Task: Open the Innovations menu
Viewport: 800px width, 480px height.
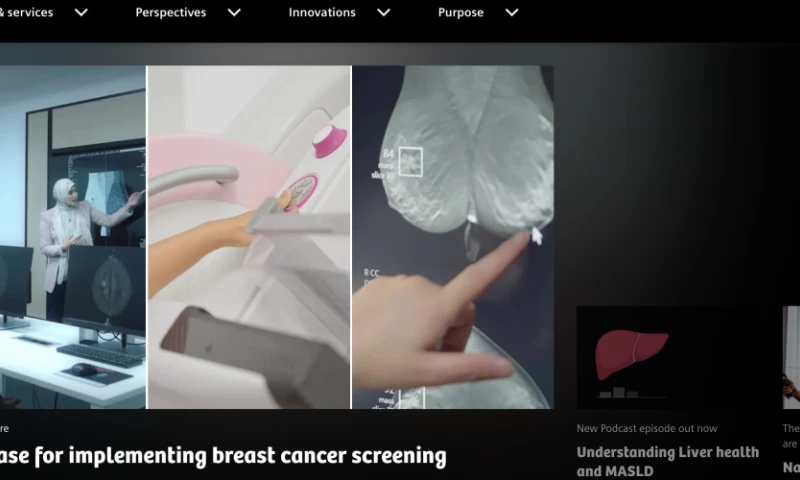Action: coord(321,13)
